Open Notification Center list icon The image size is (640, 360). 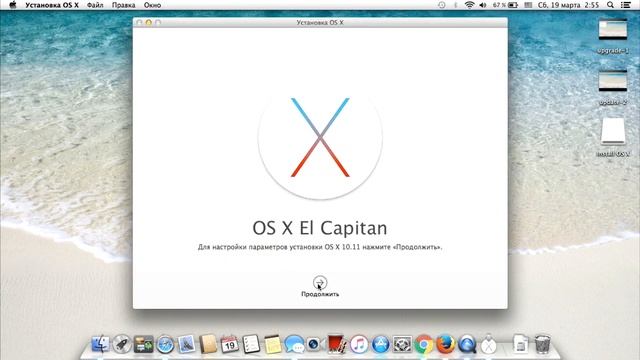point(626,5)
